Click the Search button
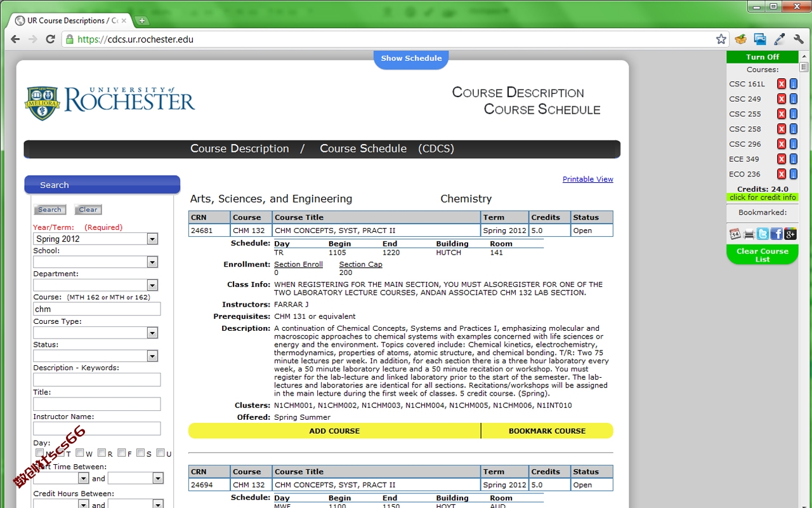 coord(49,210)
